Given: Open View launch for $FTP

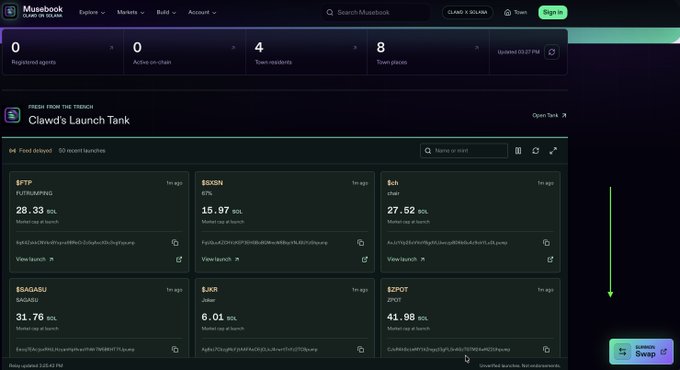Looking at the screenshot, I should pyautogui.click(x=35, y=259).
